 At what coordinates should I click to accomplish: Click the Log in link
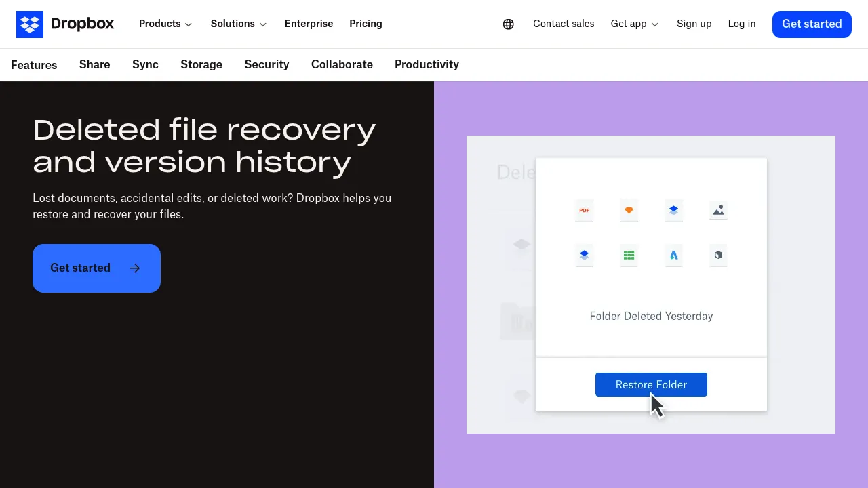click(x=742, y=24)
